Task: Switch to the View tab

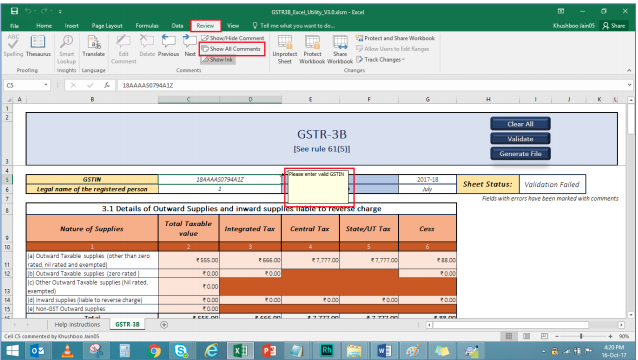Action: tap(233, 26)
